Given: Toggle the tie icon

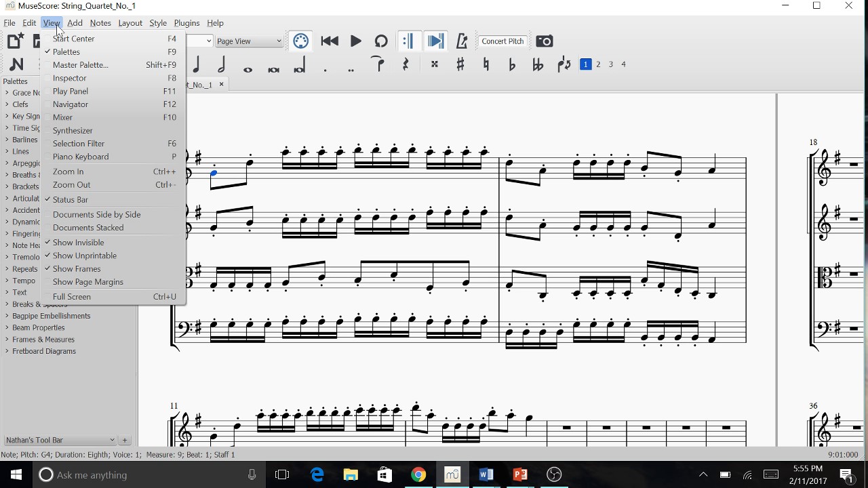Looking at the screenshot, I should click(378, 64).
